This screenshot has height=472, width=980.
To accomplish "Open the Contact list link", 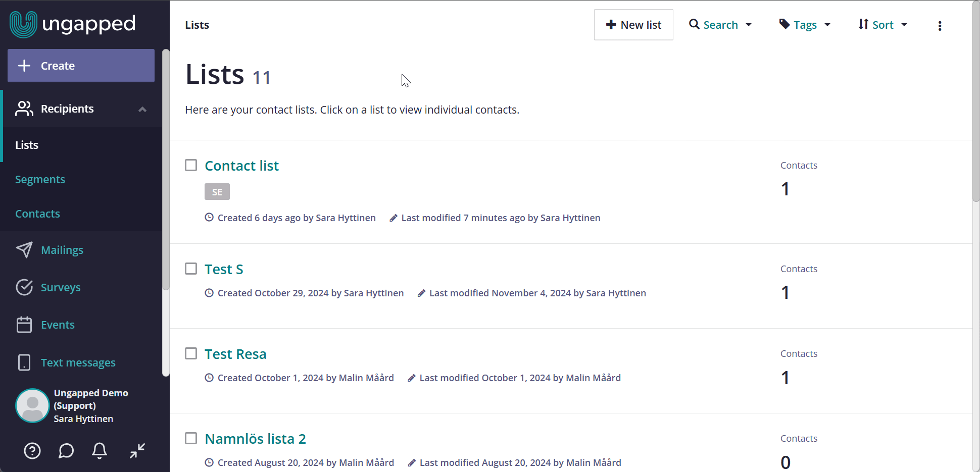I will 241,166.
